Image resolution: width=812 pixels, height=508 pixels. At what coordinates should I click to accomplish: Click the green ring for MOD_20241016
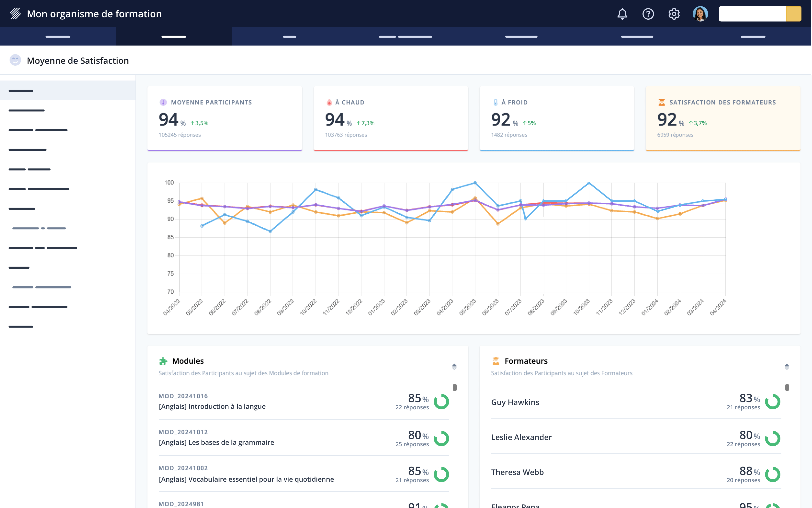(441, 402)
